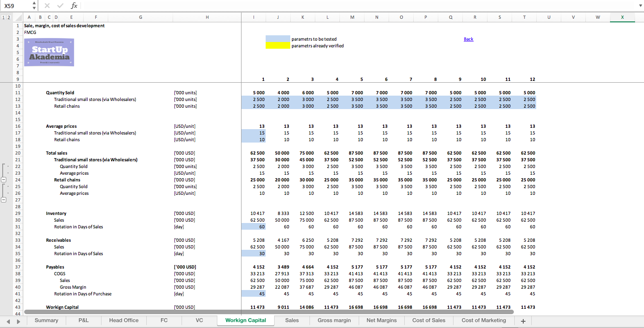Image resolution: width=644 pixels, height=328 pixels.
Task: Click the light blue 'parameters to be tested' swatch
Action: [278, 39]
